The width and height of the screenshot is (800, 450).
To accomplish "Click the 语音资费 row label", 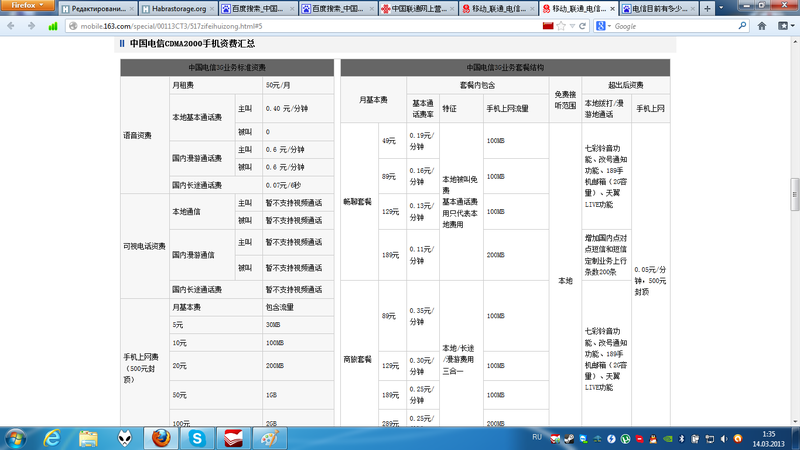I will [x=137, y=136].
